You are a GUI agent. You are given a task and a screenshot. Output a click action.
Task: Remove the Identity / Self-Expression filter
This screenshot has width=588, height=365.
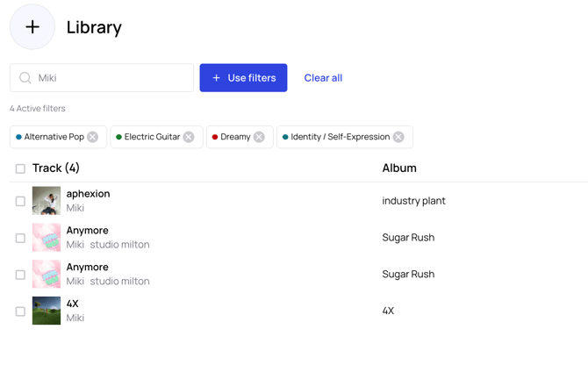(x=398, y=137)
